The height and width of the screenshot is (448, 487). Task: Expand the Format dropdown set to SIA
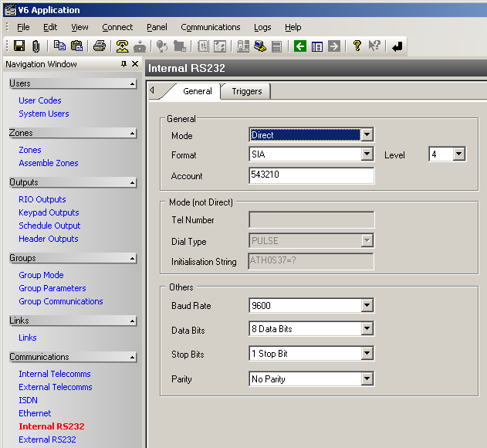tap(367, 154)
